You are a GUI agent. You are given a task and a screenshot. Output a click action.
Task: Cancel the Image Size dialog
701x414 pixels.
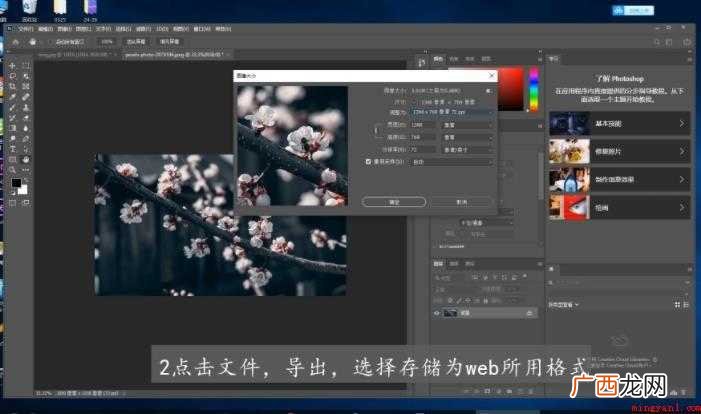461,202
